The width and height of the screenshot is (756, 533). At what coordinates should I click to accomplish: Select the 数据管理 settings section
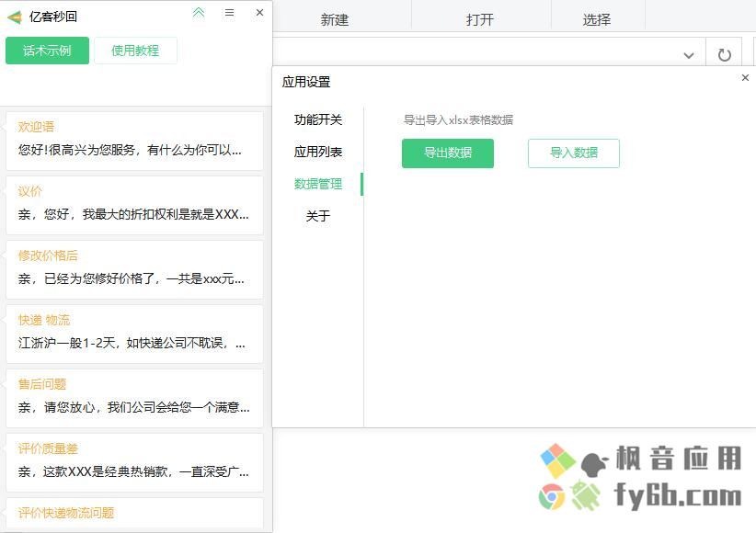318,184
